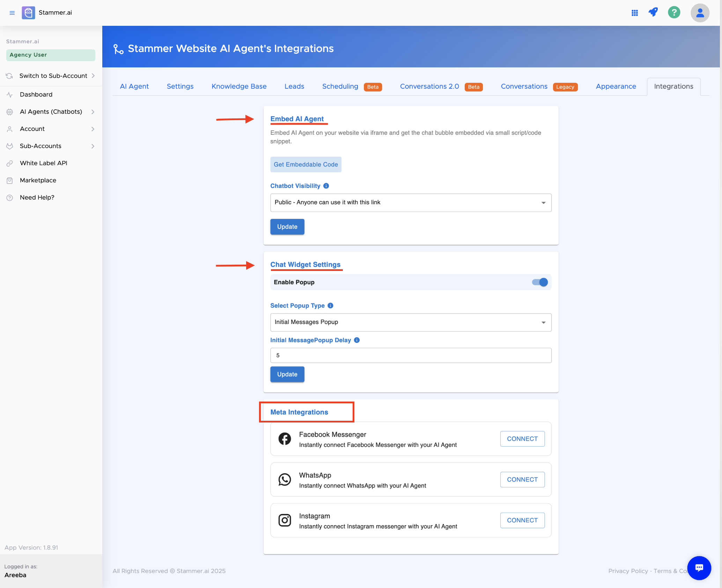Click the White Label API link icon
The height and width of the screenshot is (588, 722).
pos(10,163)
